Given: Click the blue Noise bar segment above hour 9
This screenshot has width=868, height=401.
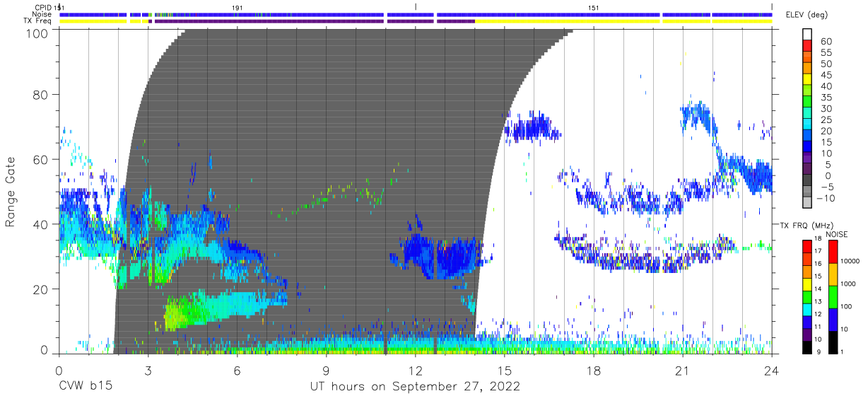Looking at the screenshot, I should click(x=269, y=14).
